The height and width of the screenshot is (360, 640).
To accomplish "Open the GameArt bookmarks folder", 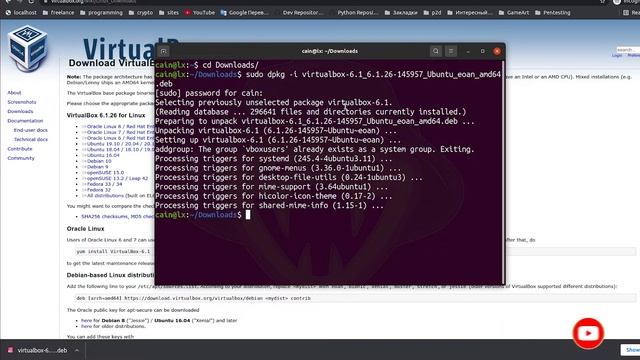I will 514,13.
